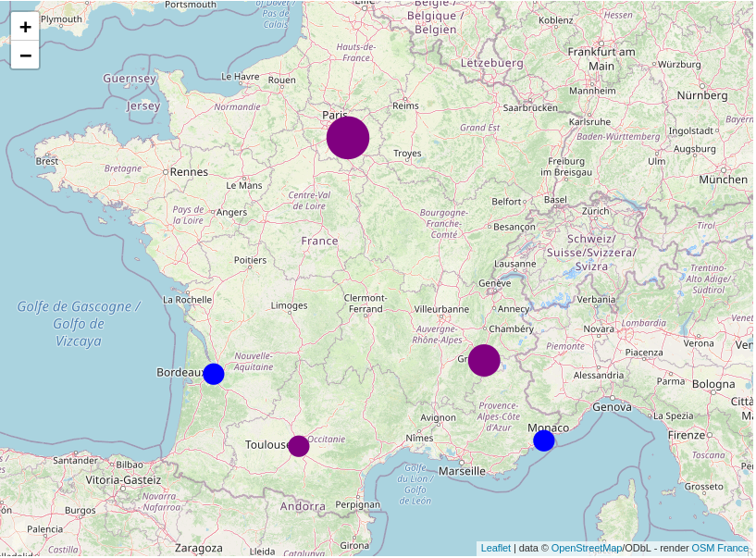Click the 'Basel' city label
Screen dimensions: 756x558
(x=555, y=200)
